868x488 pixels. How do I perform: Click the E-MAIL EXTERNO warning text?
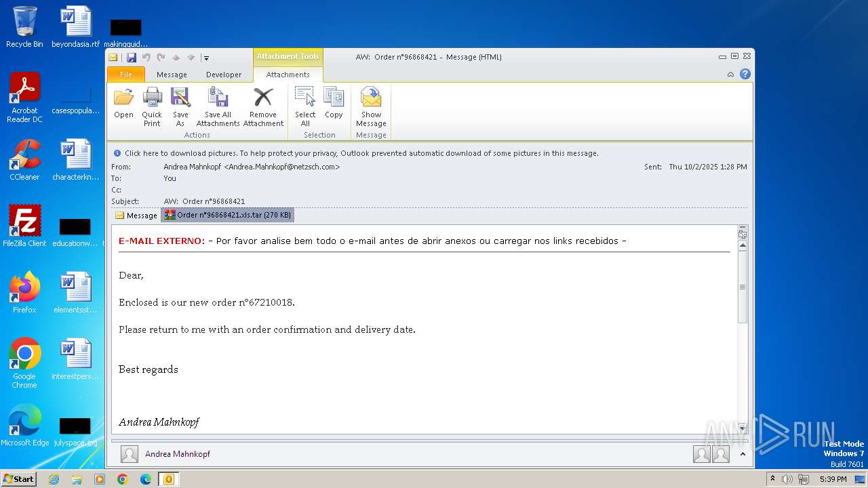point(161,241)
